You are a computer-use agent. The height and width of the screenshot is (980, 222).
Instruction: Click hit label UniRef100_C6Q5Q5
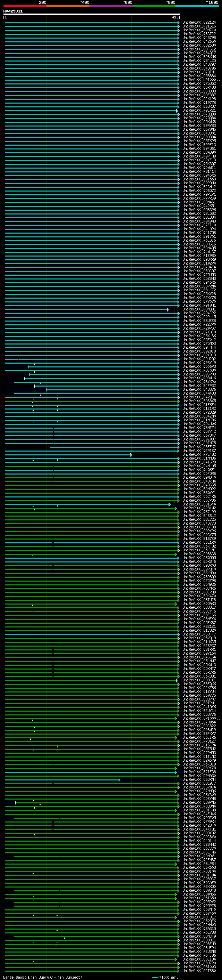click(199, 558)
